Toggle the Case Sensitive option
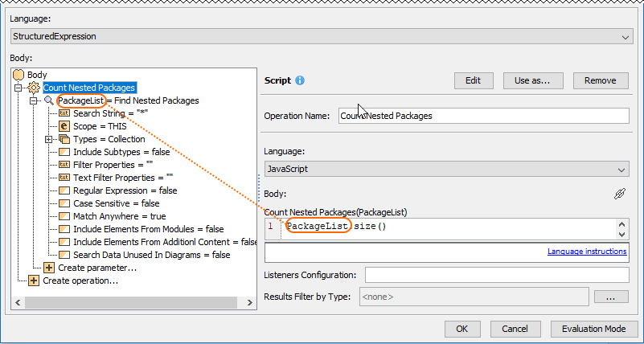The height and width of the screenshot is (344, 644). [x=64, y=203]
